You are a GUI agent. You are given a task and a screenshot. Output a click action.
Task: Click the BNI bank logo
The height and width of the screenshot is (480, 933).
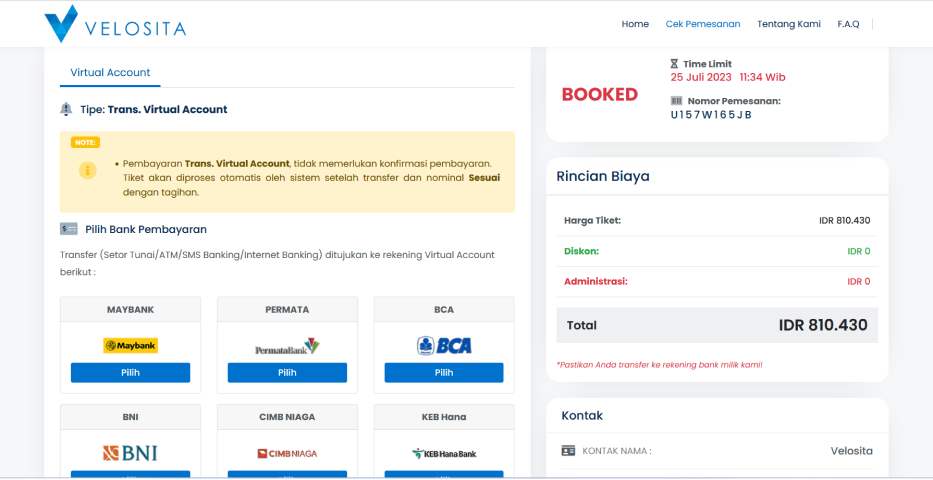click(x=130, y=453)
